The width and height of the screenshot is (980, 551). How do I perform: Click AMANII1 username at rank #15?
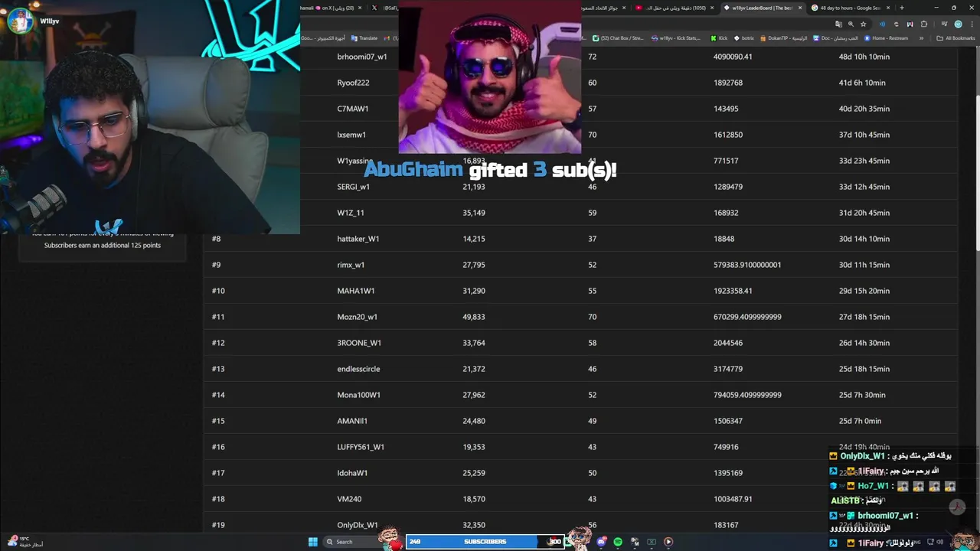352,421
